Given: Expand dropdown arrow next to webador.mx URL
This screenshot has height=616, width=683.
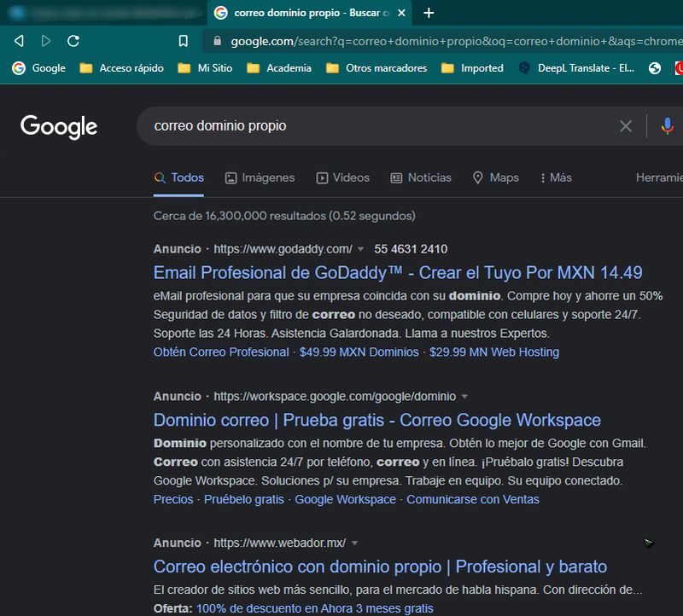Looking at the screenshot, I should (354, 543).
